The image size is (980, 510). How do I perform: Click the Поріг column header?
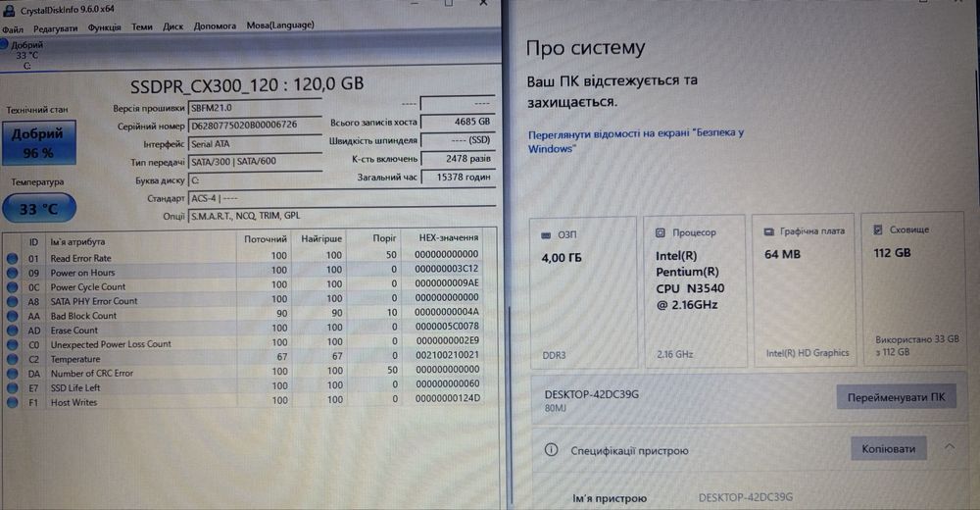click(x=384, y=237)
